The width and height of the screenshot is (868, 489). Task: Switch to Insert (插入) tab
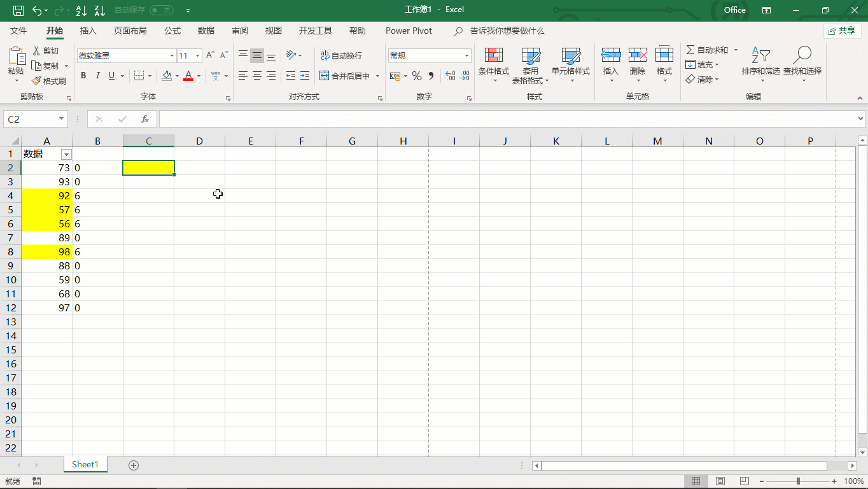pos(88,31)
